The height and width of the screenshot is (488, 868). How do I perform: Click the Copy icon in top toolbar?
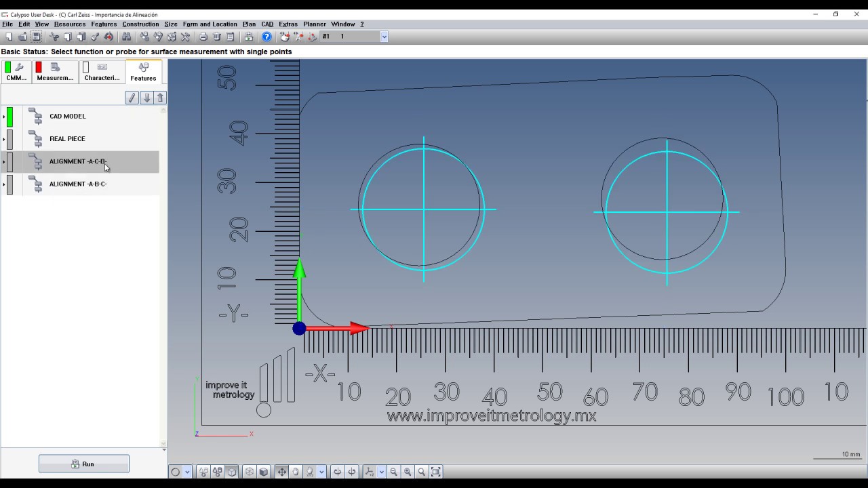(x=68, y=37)
